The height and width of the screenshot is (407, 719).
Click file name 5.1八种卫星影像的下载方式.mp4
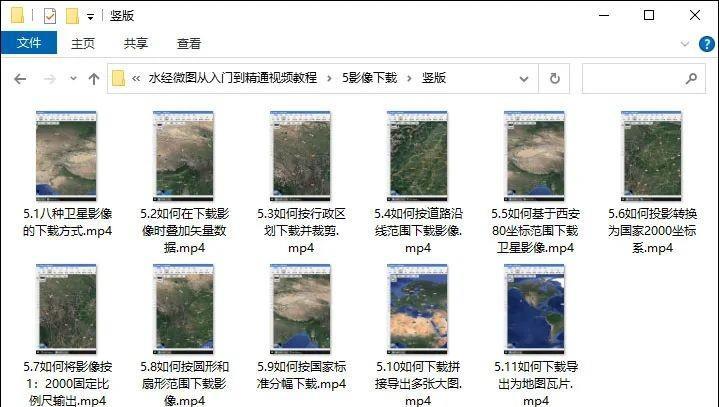click(67, 222)
